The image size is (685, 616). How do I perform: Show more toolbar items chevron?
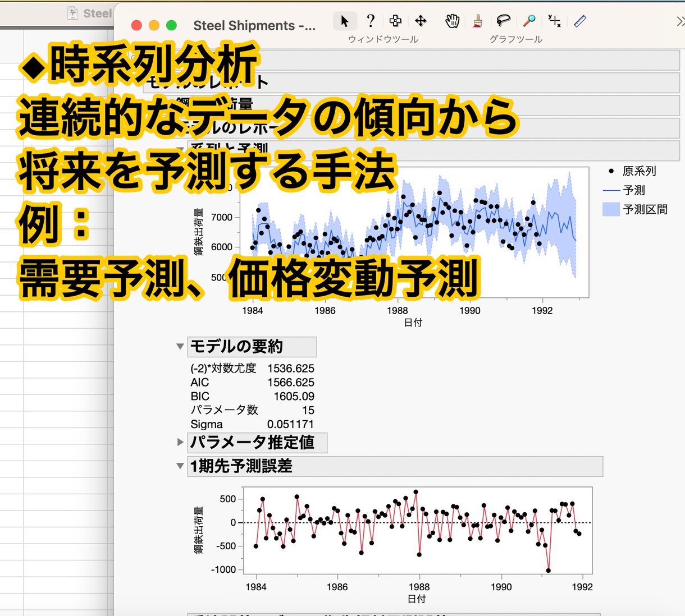(680, 21)
